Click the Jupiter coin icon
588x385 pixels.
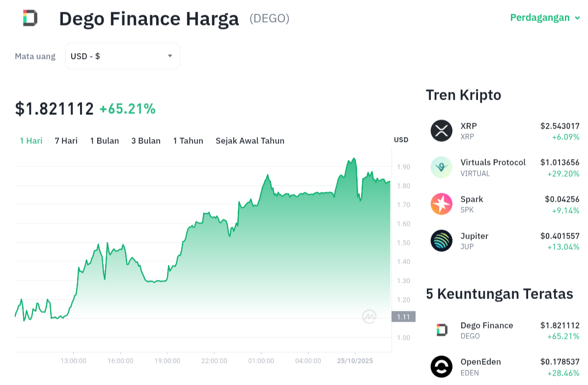pyautogui.click(x=441, y=241)
